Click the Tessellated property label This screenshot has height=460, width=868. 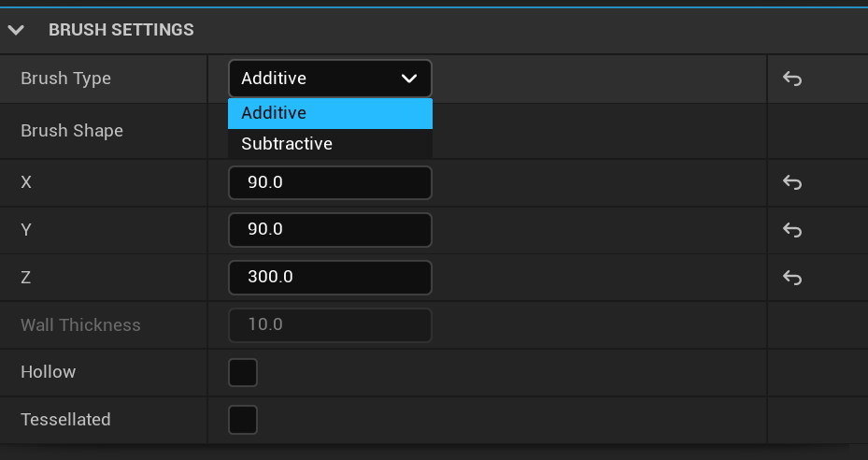point(65,420)
